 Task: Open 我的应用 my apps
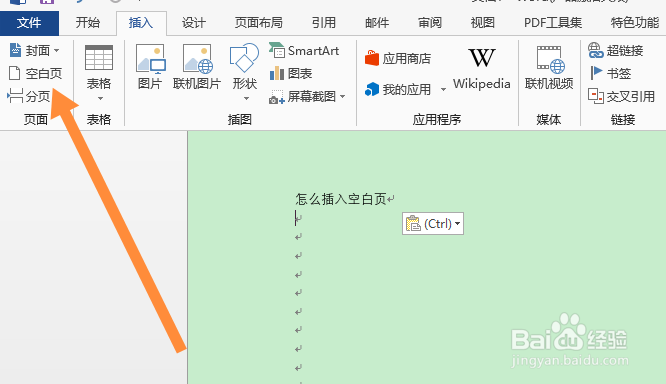point(398,89)
